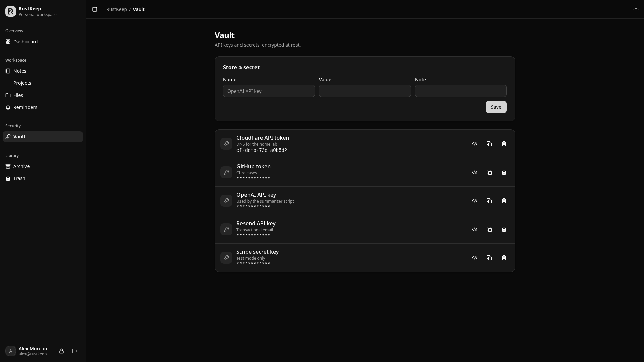Reveal the Resend API key value
644x362 pixels.
(x=475, y=229)
